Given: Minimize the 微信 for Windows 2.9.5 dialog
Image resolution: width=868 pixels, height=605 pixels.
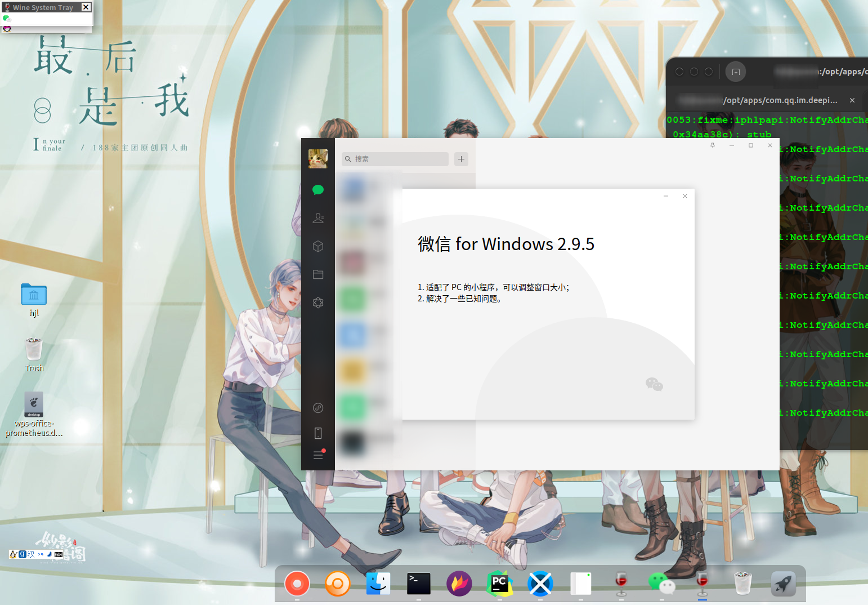Looking at the screenshot, I should click(666, 196).
